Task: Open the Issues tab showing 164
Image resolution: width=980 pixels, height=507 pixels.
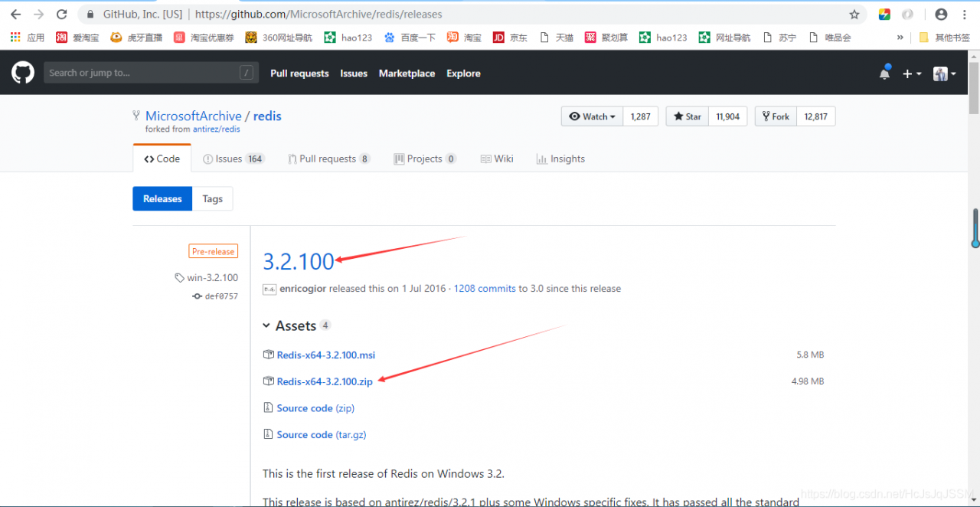Action: pos(234,159)
